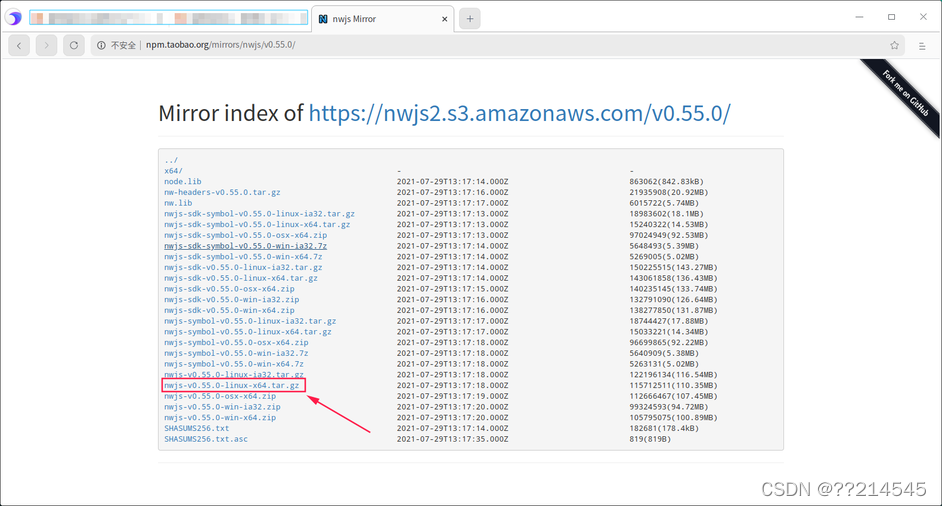Switch to the nwjs Mirror tab
Screen dimensions: 942x506
(x=382, y=19)
